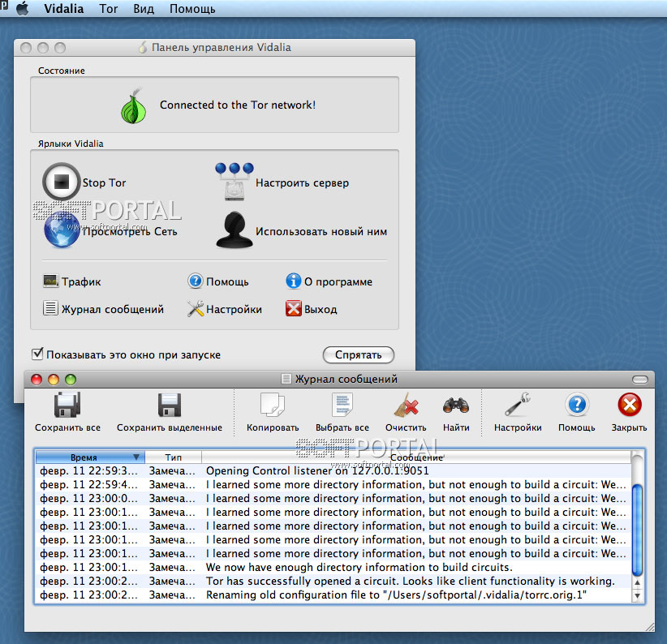667x644 pixels.
Task: Click Помощь question icon in log toolbar
Action: click(x=577, y=405)
